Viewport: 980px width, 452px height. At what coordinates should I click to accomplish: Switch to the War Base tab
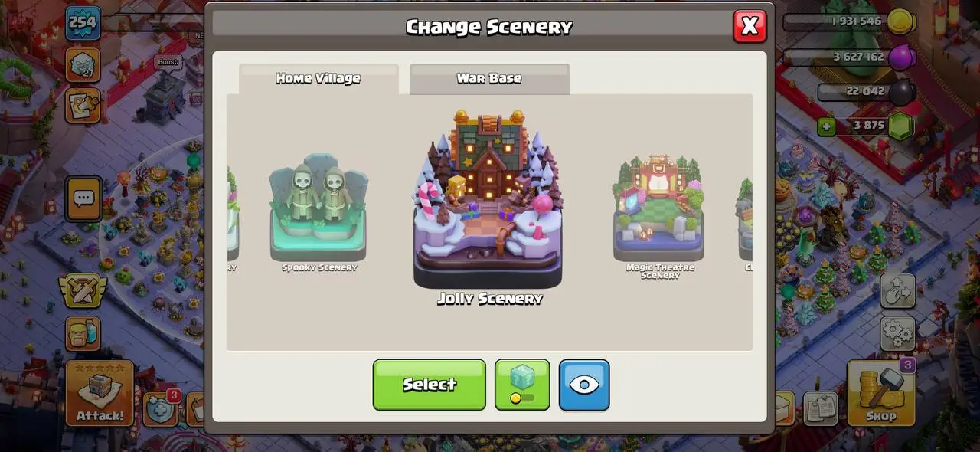(x=489, y=79)
